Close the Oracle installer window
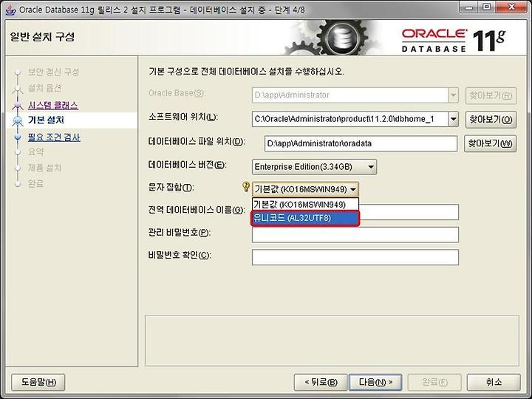Viewport: 532px width, 399px height. coord(511,7)
